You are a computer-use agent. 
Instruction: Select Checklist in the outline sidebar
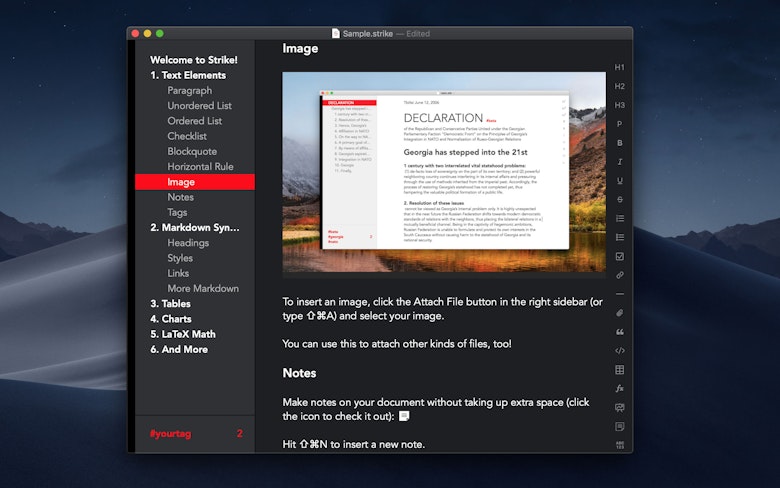click(187, 136)
